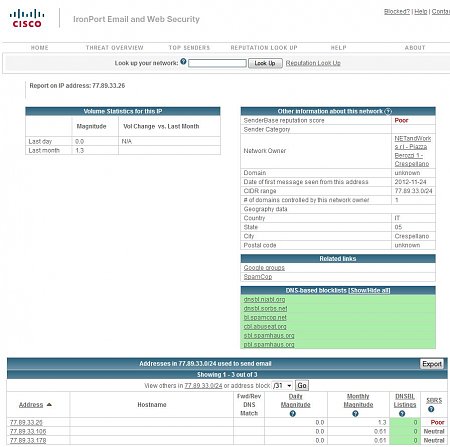The width and height of the screenshot is (450, 447).
Task: Open TOP SENDERS menu
Action: [189, 48]
